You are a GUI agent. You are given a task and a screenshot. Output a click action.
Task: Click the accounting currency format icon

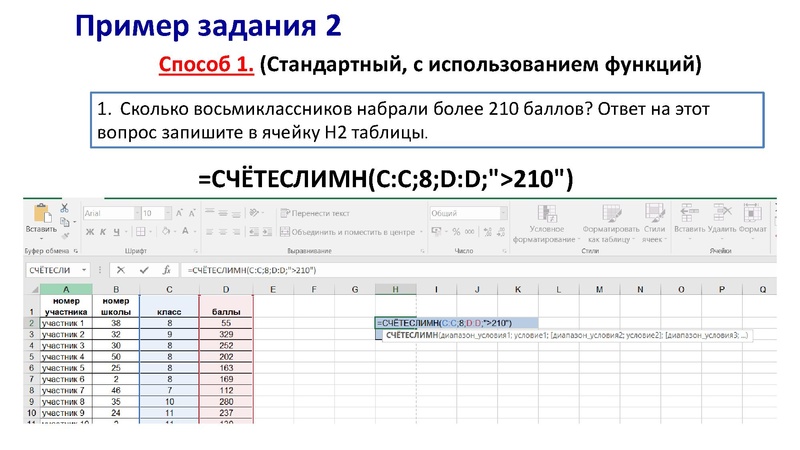436,232
